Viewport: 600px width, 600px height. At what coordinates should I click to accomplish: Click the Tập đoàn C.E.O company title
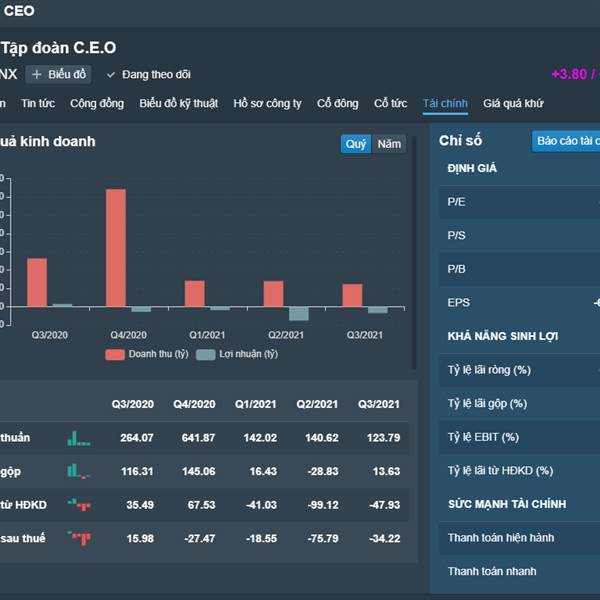59,48
